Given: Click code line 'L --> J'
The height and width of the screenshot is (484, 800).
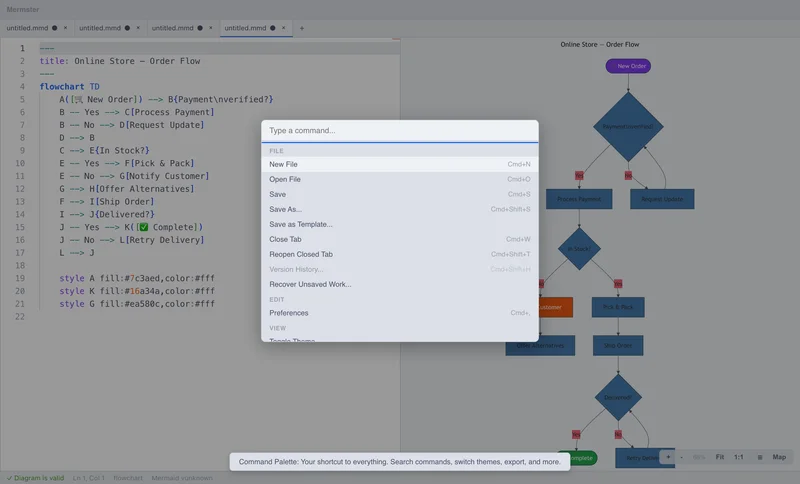Looking at the screenshot, I should (77, 252).
